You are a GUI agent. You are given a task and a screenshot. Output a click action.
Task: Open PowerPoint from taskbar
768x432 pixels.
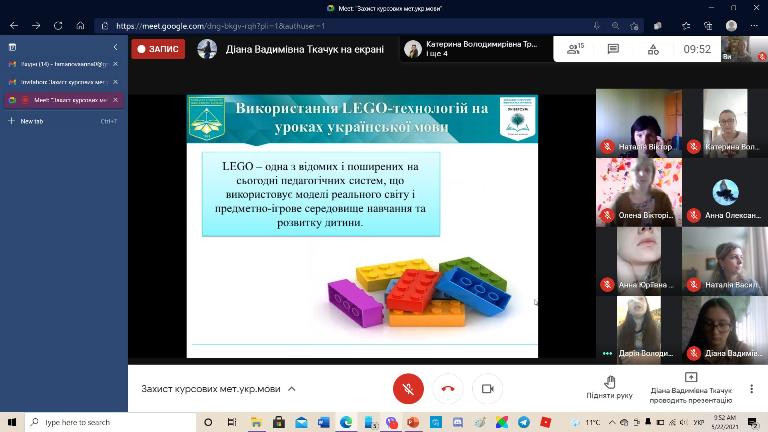pos(413,422)
